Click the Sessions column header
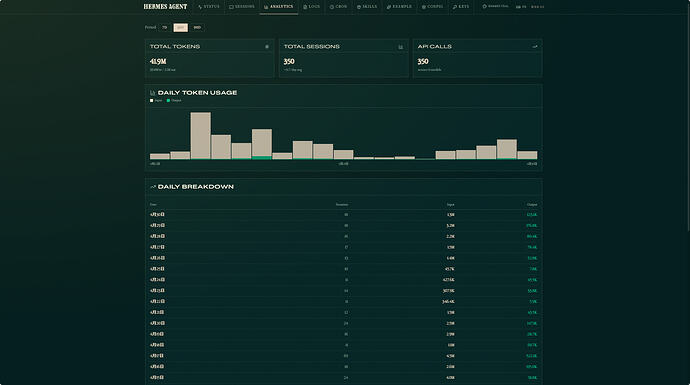690x385 pixels. coord(342,205)
